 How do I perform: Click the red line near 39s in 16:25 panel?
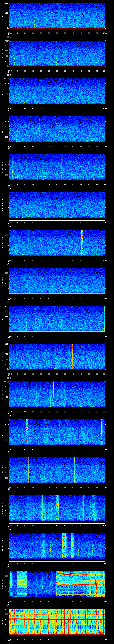[72, 357]
